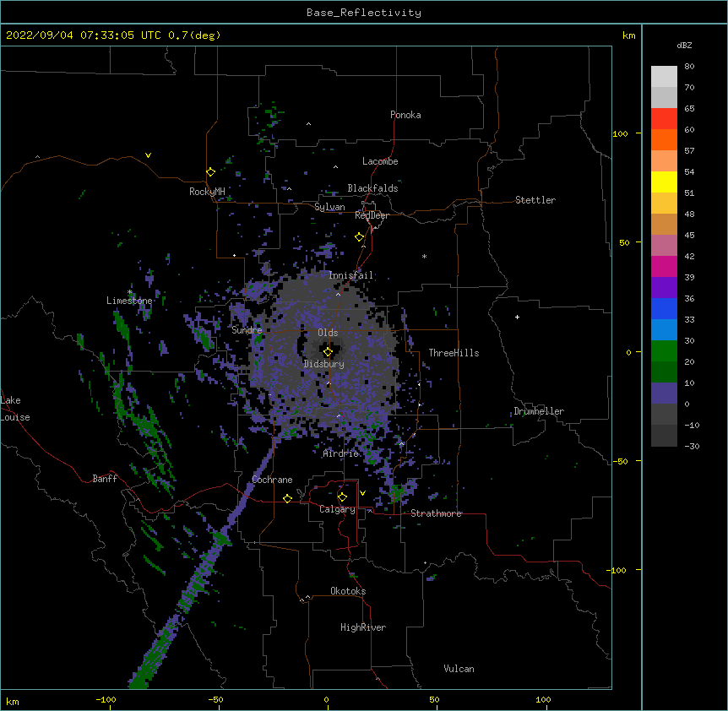Click the Limestone label
The height and width of the screenshot is (711, 728).
pyautogui.click(x=129, y=301)
